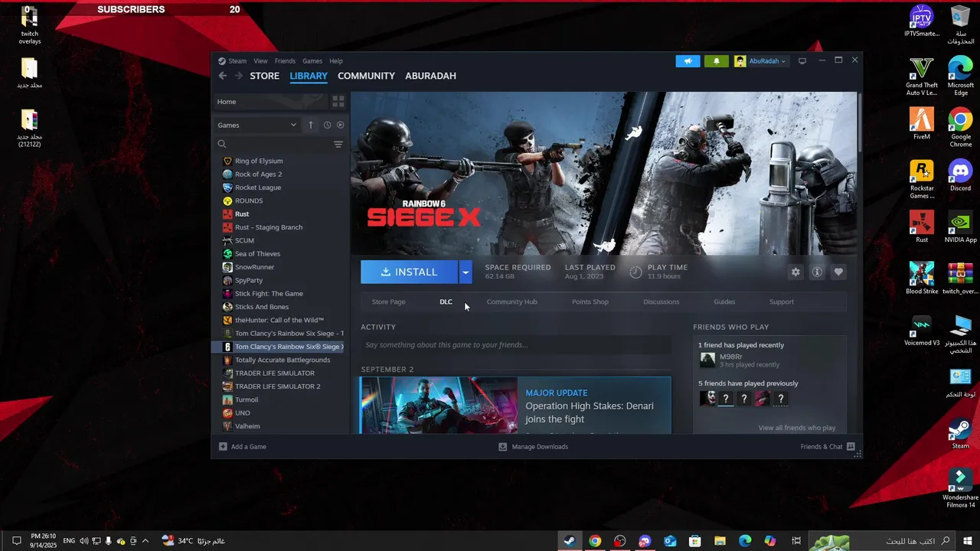980x551 pixels.
Task: Open the View menu
Action: click(x=260, y=61)
